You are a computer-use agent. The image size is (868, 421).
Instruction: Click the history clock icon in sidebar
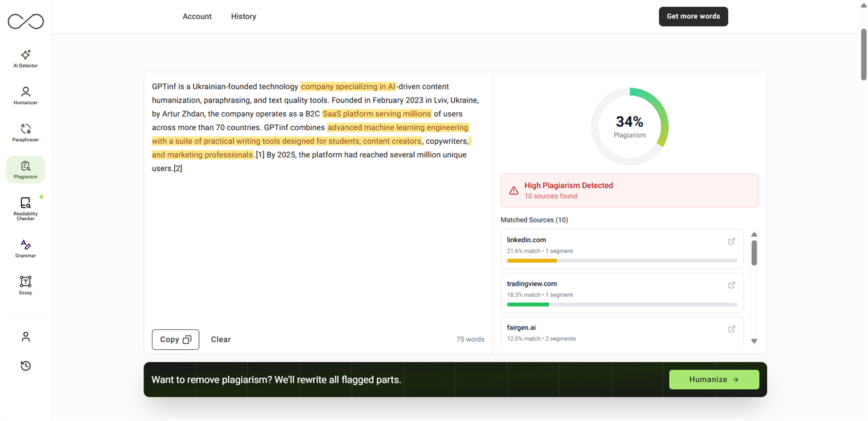click(25, 366)
